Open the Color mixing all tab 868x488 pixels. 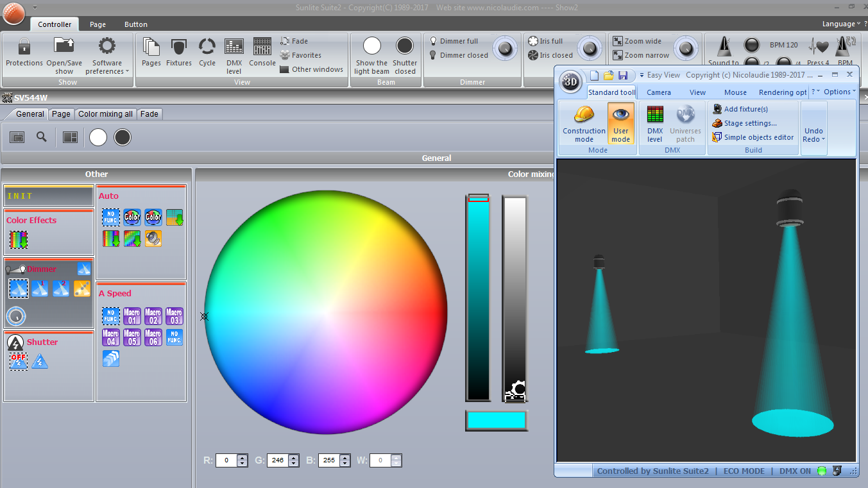coord(105,114)
